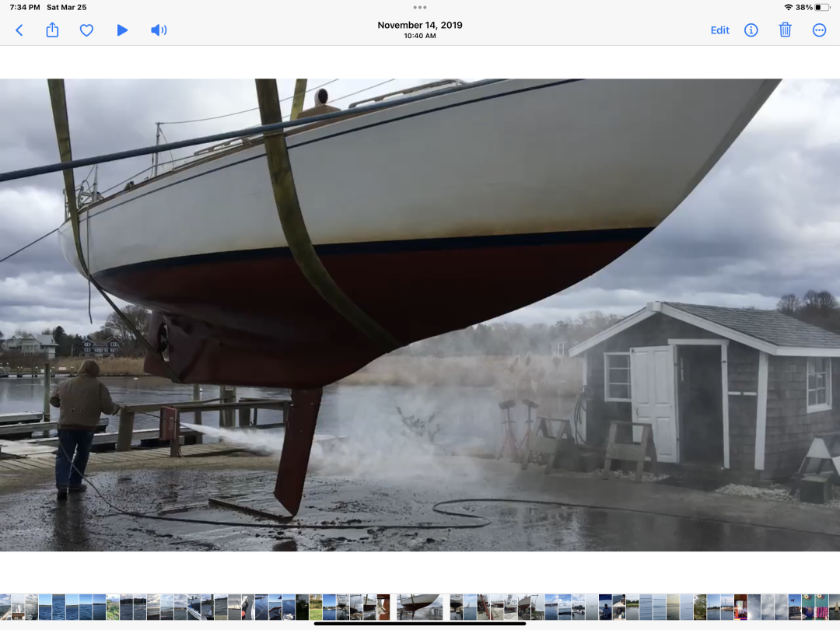Viewport: 840px width, 630px height.
Task: Open the red hull close-up thumbnail
Action: [383, 607]
